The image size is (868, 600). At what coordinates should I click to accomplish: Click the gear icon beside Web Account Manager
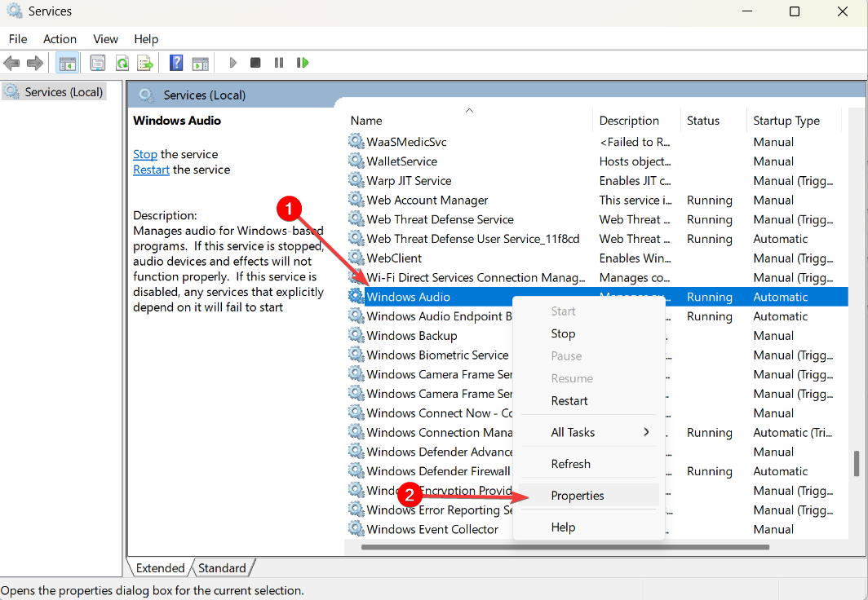click(x=356, y=200)
